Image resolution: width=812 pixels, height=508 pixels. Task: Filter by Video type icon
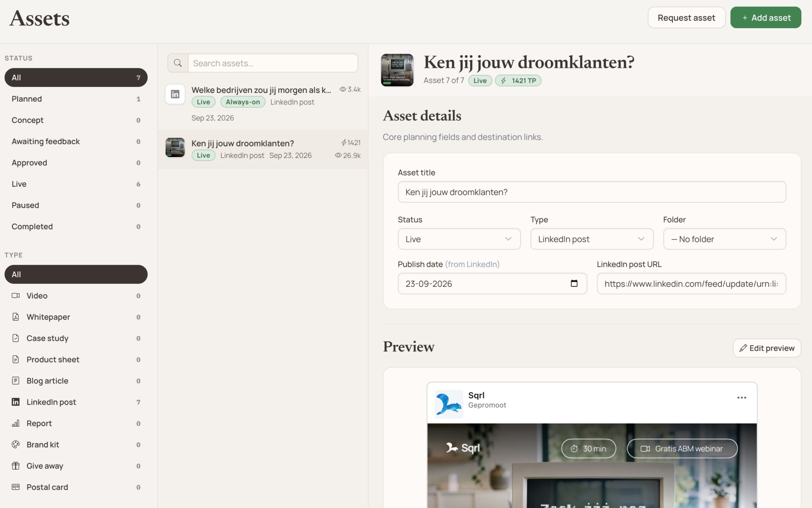16,296
